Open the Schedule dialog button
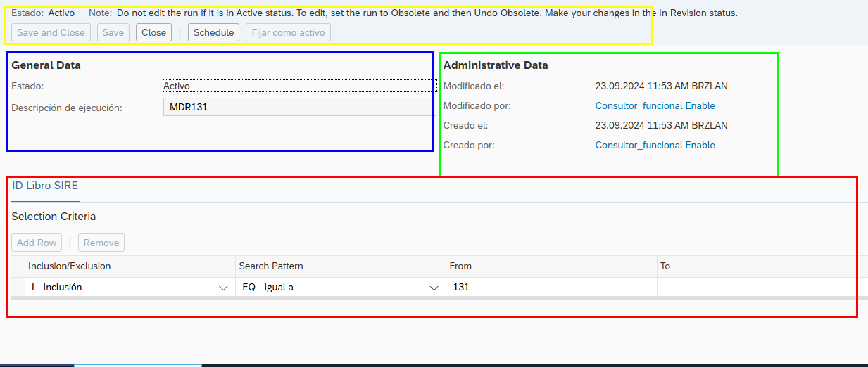 (x=213, y=32)
